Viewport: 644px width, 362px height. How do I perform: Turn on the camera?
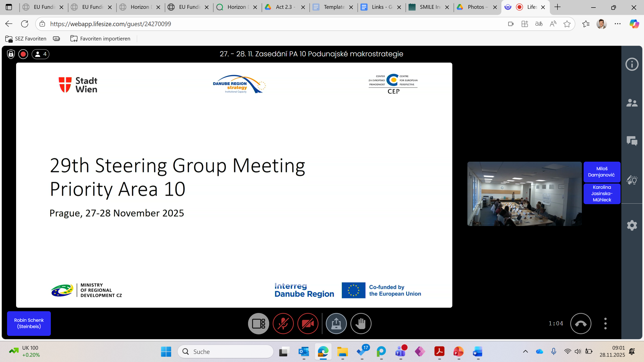coord(308,324)
